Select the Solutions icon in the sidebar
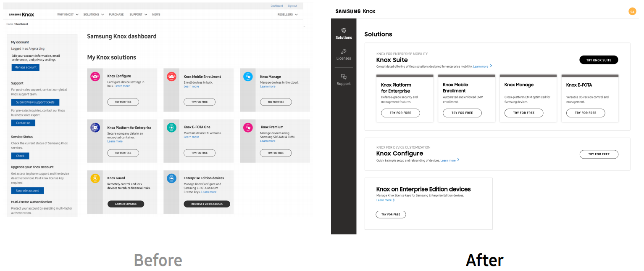This screenshot has height=271, width=644. pos(344,31)
